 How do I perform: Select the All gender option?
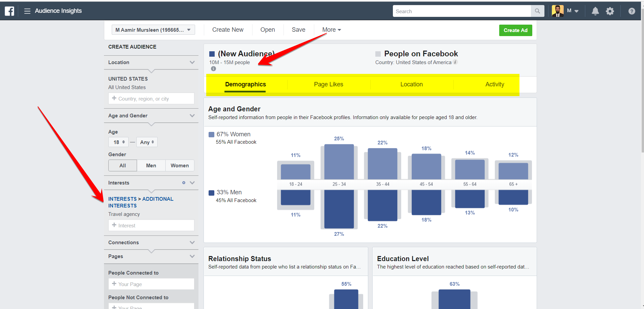coord(123,166)
